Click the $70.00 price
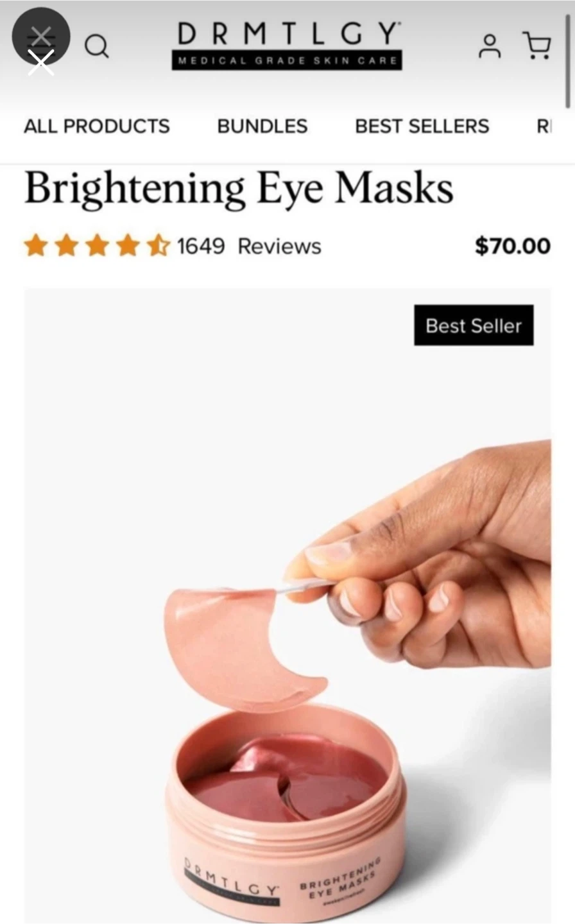575x924 pixels. 513,246
